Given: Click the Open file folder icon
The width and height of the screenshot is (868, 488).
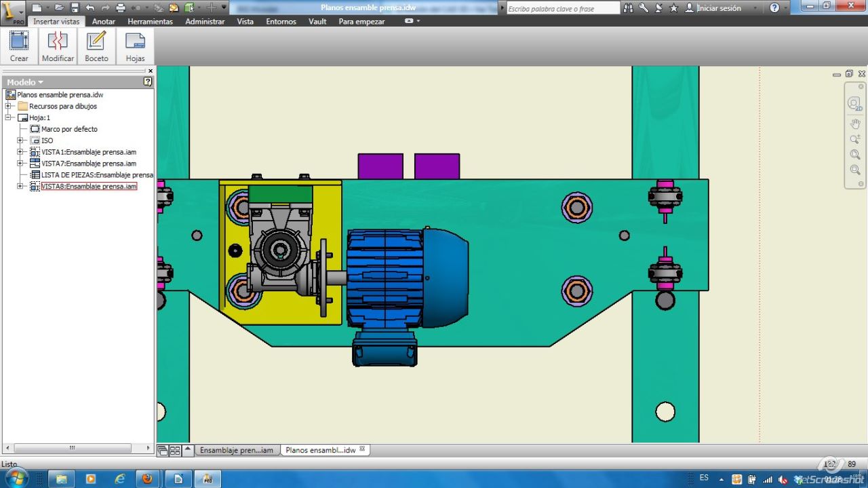Looking at the screenshot, I should click(x=60, y=7).
